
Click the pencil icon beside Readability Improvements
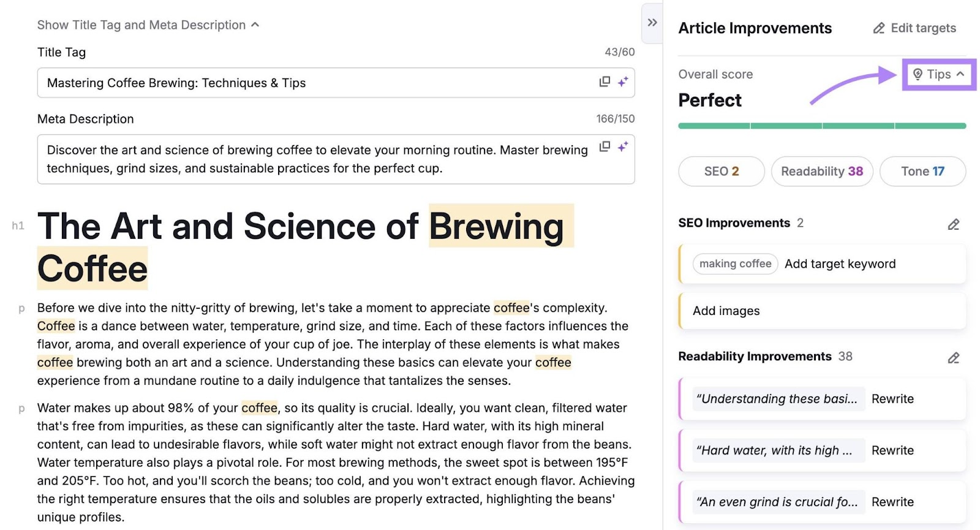(x=953, y=358)
